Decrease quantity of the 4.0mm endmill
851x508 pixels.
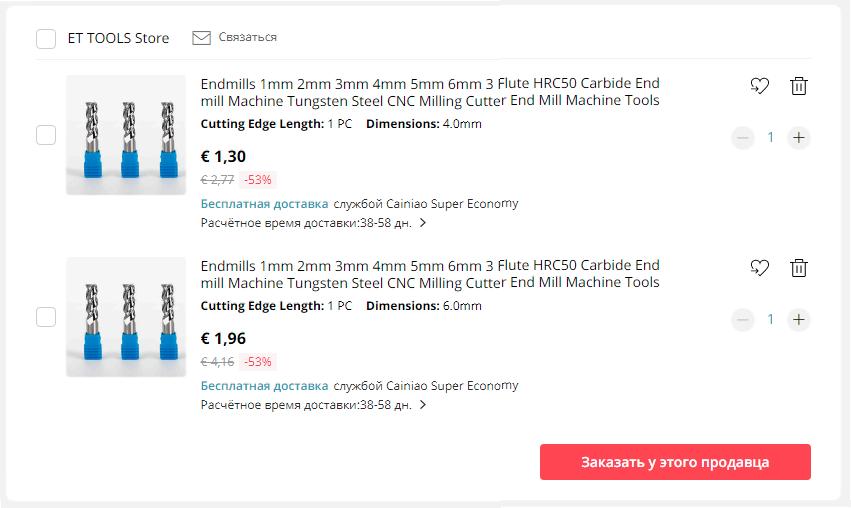pos(742,138)
